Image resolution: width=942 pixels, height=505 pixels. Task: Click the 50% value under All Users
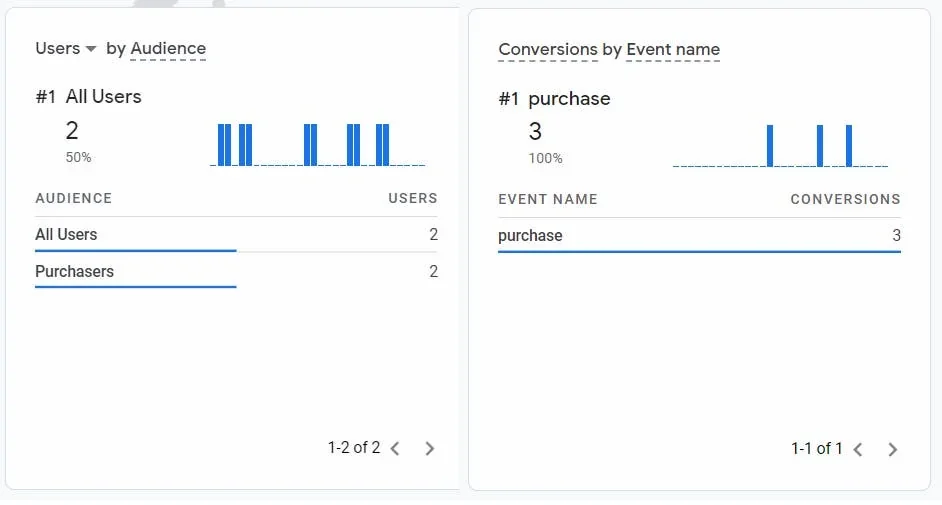pyautogui.click(x=78, y=157)
